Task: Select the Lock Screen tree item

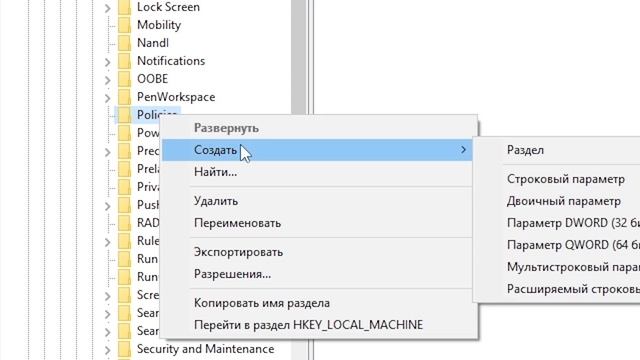Action: [x=168, y=7]
